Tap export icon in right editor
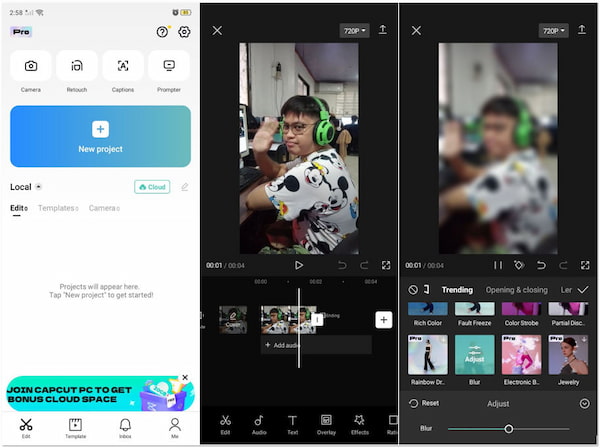600x448 pixels. tap(582, 30)
